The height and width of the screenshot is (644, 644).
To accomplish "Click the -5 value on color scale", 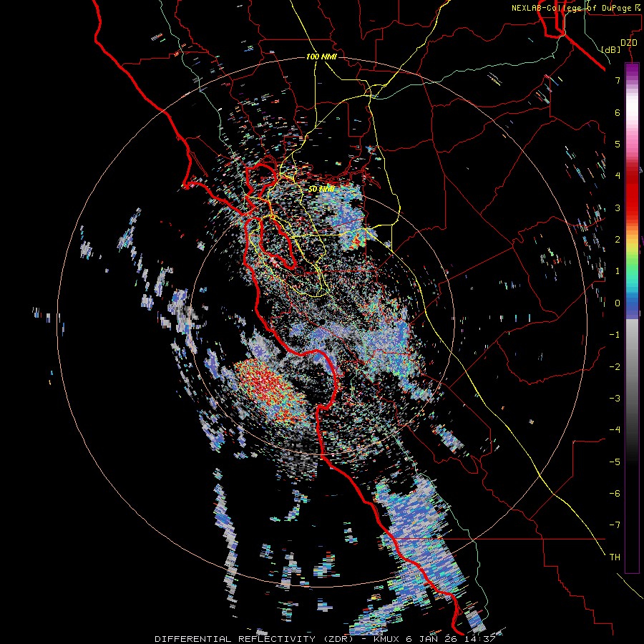I will click(x=615, y=462).
